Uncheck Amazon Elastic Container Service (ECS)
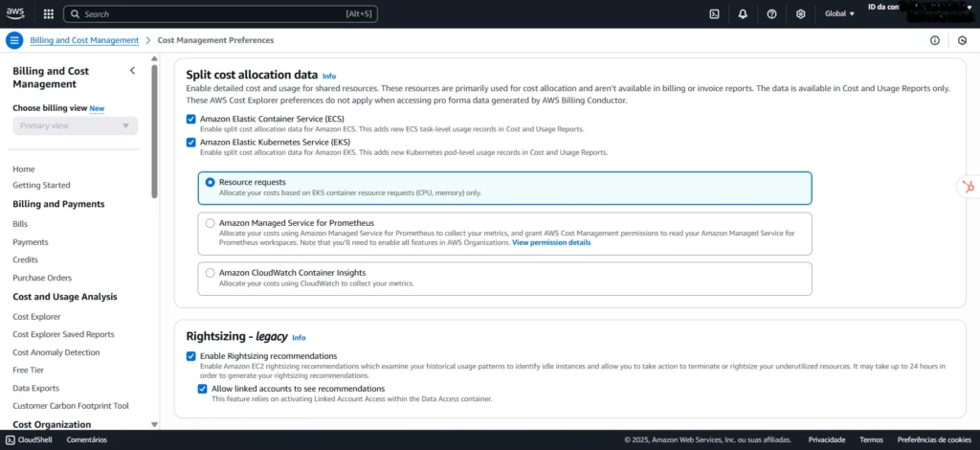 pos(191,119)
